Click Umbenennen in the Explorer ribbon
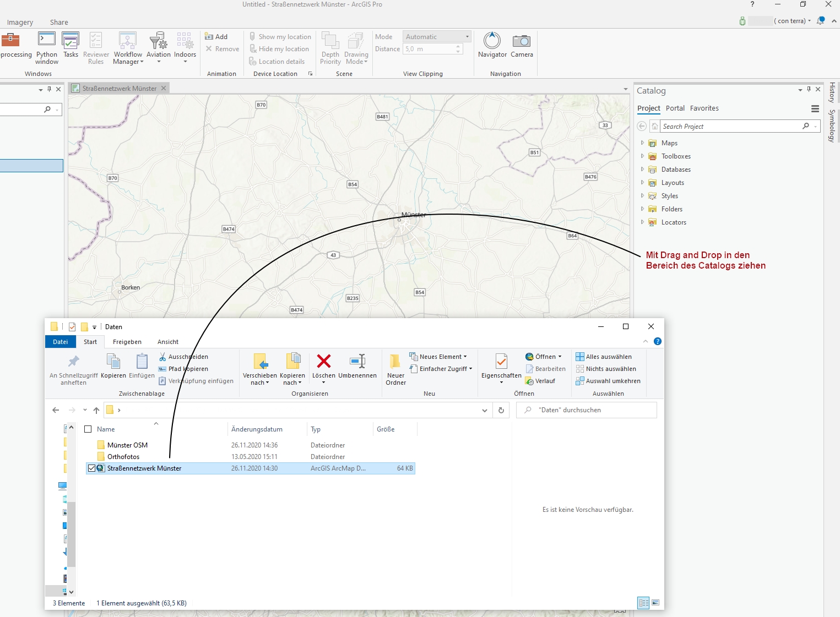 [x=357, y=365]
